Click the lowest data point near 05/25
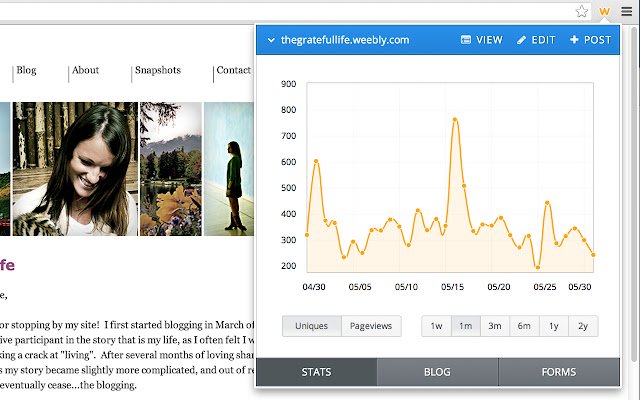Image resolution: width=640 pixels, height=400 pixels. pos(538,267)
